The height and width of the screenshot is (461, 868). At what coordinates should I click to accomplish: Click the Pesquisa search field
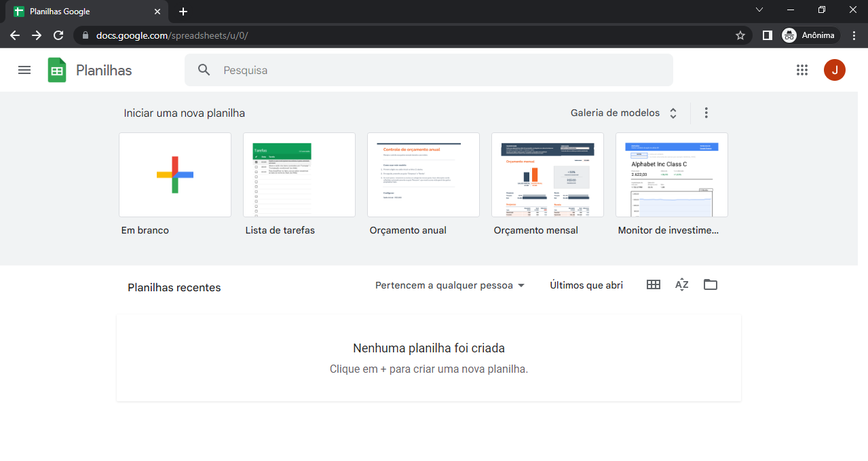pyautogui.click(x=441, y=70)
